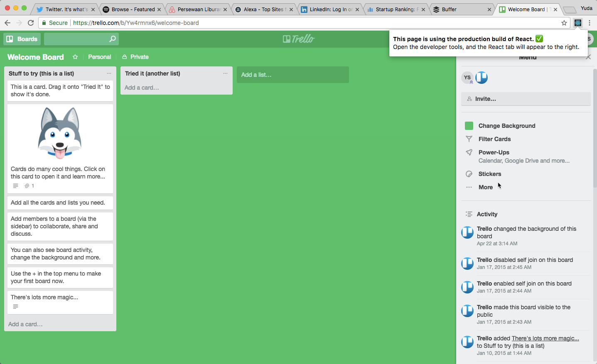Click the YS member avatar in menu
The image size is (597, 364).
(x=467, y=78)
